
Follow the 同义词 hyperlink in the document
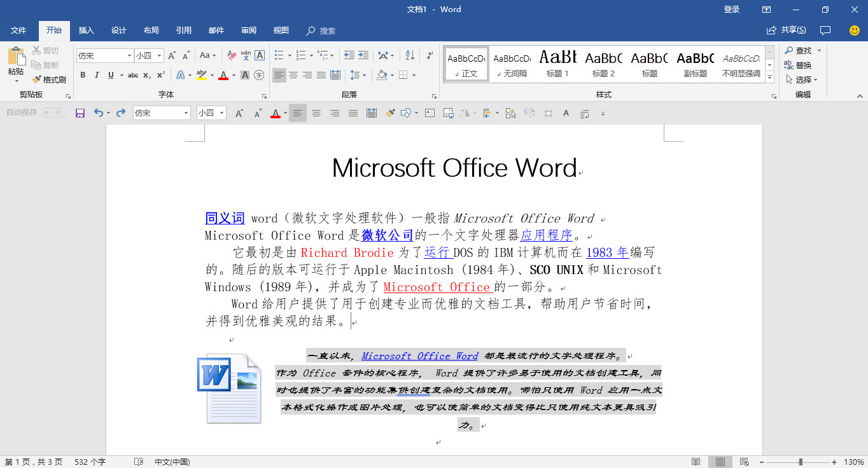[225, 218]
